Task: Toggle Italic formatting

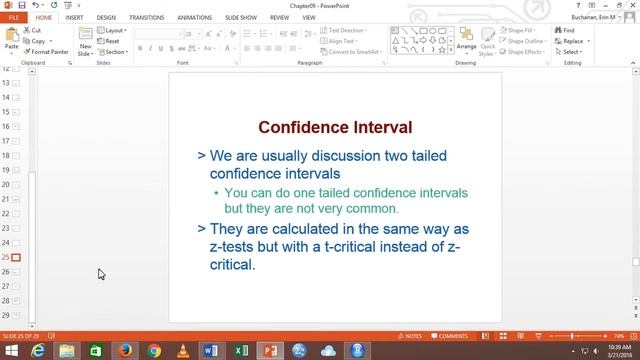Action: [x=151, y=49]
